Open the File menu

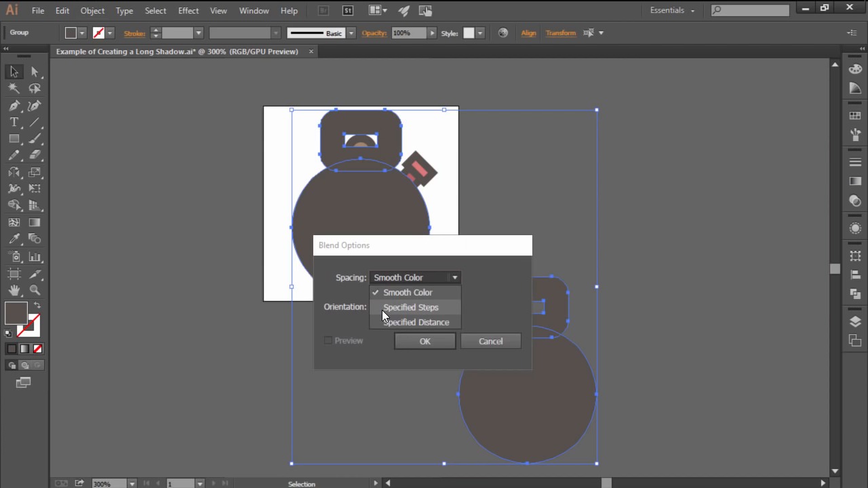[38, 11]
